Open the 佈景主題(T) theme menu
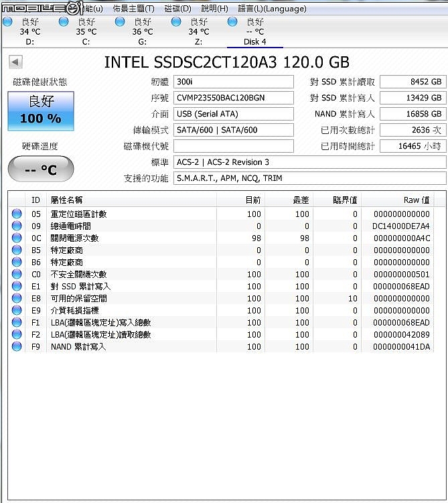Viewport: 448px width, 503px height. point(133,9)
